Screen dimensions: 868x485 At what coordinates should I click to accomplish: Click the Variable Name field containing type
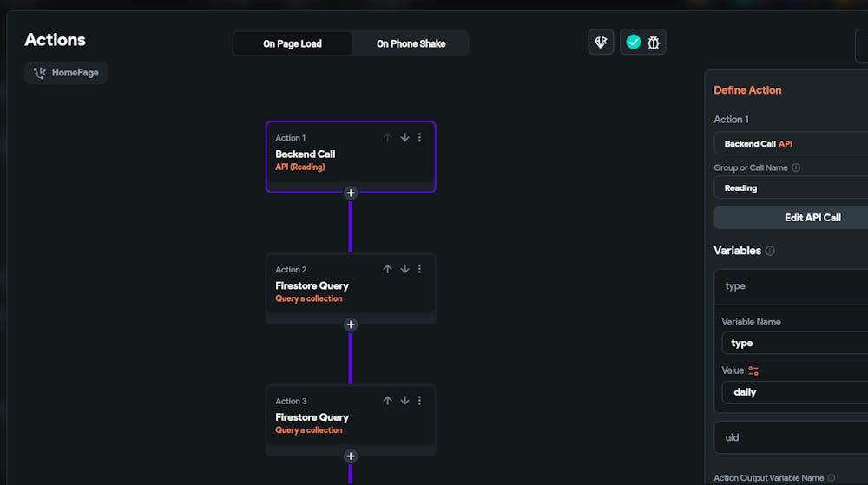click(794, 343)
